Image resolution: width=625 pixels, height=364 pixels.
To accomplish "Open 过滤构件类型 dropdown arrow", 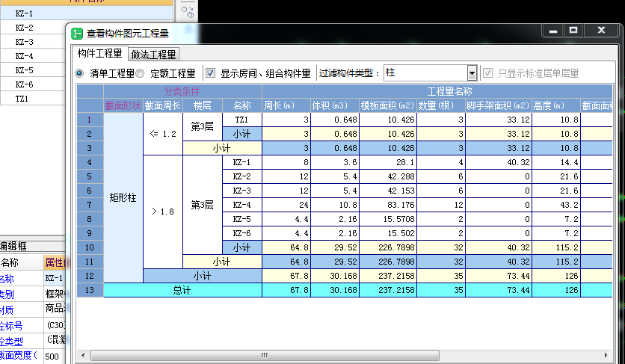I will tap(472, 73).
